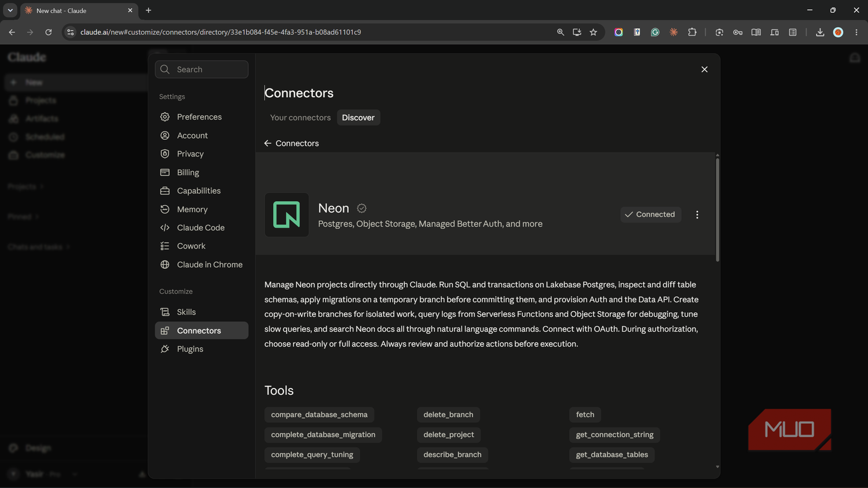Close the settings dialog
Image resolution: width=868 pixels, height=488 pixels.
tap(704, 69)
